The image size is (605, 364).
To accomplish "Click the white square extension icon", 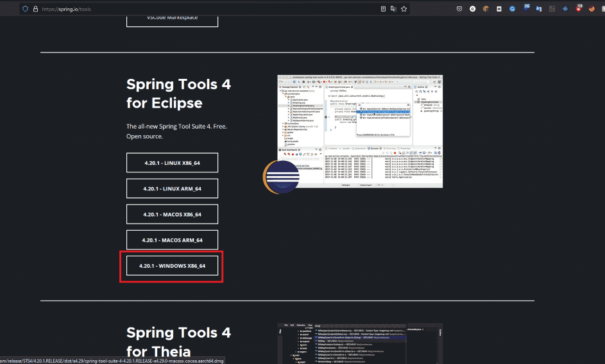I will (x=499, y=9).
